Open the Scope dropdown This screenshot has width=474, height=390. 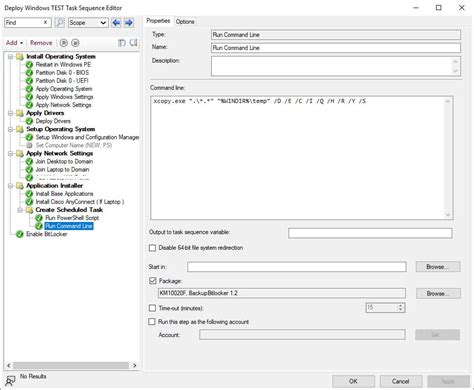88,23
